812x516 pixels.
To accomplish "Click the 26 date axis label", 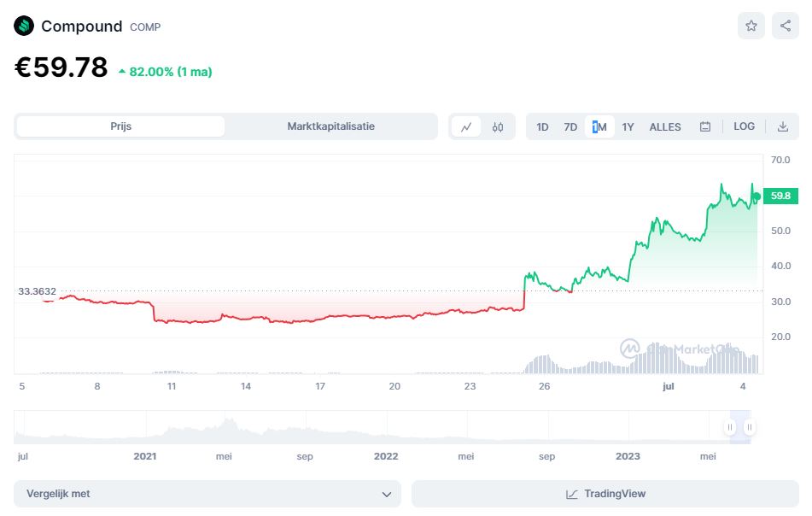I will pos(544,386).
